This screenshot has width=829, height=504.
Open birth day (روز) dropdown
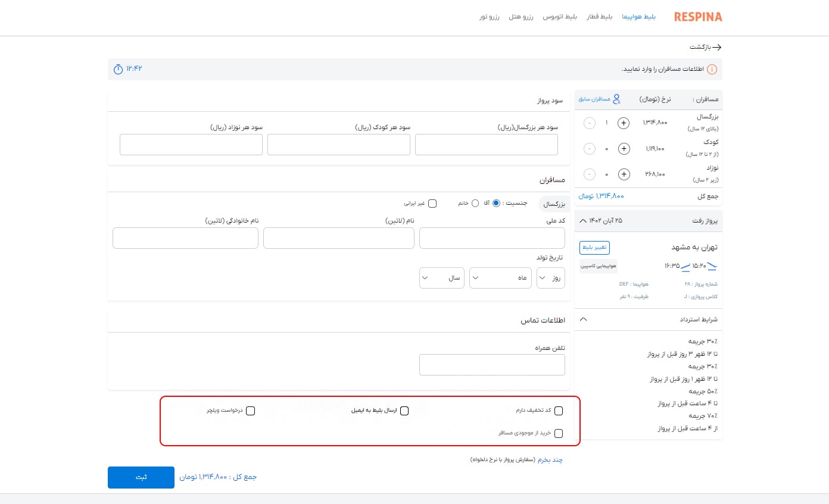click(551, 278)
